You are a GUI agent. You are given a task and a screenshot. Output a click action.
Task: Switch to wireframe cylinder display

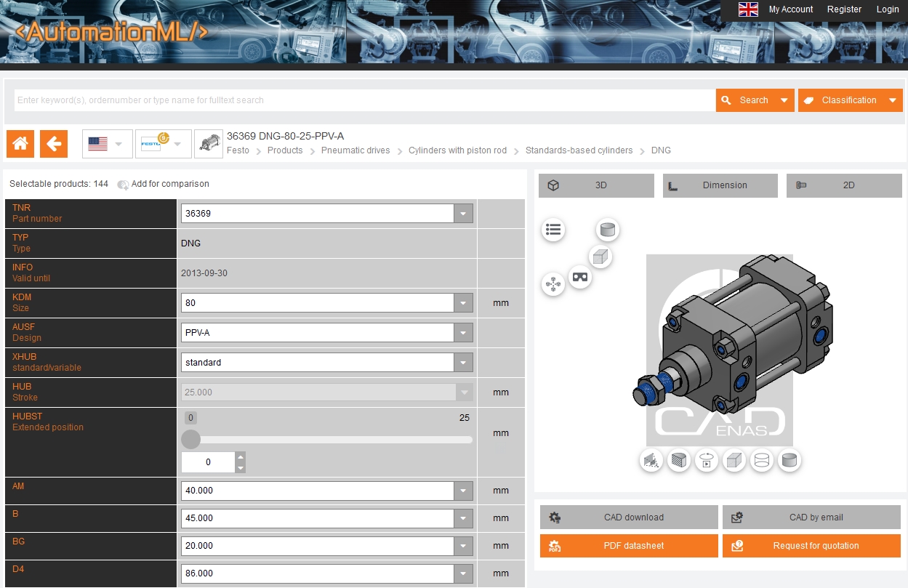coord(761,460)
